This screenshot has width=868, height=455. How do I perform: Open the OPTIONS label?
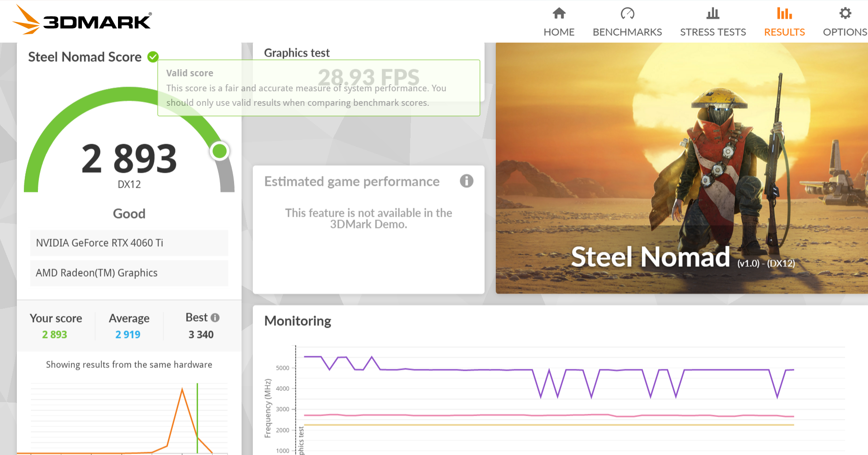click(x=845, y=32)
